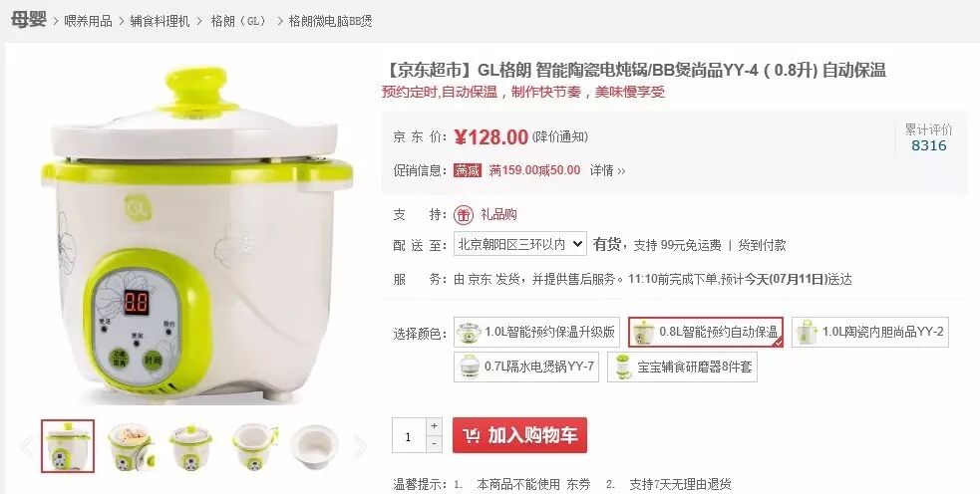
Task: Click the left arrow of thumbnail carousel
Action: pos(26,446)
